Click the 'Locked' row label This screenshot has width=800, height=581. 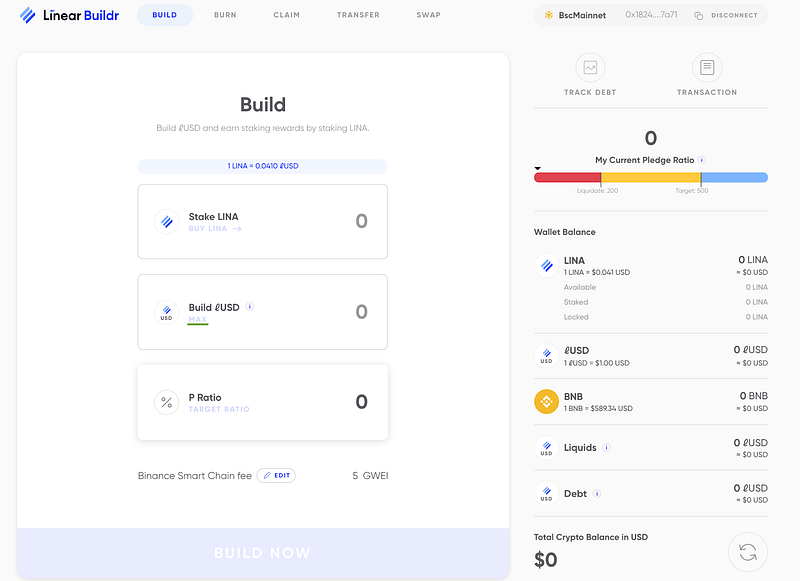tap(576, 317)
